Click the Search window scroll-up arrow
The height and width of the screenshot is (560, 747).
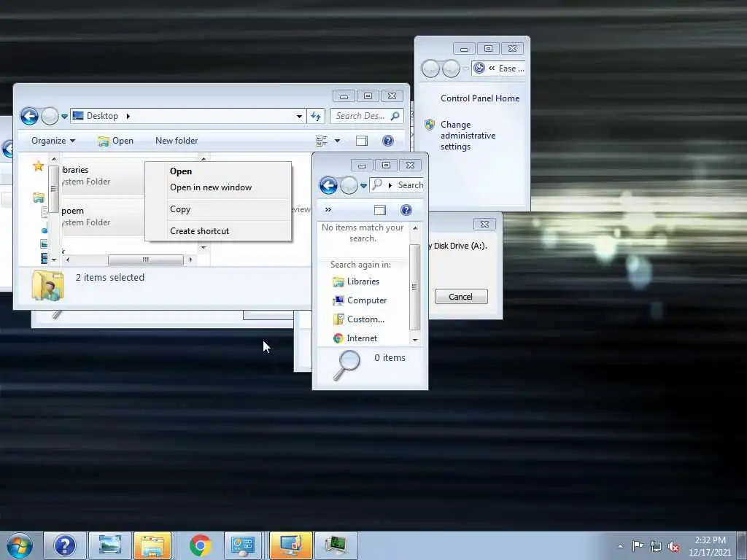click(x=415, y=228)
